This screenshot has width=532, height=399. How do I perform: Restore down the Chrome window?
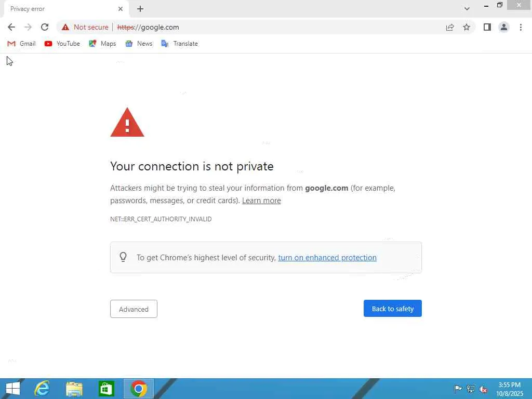(499, 5)
